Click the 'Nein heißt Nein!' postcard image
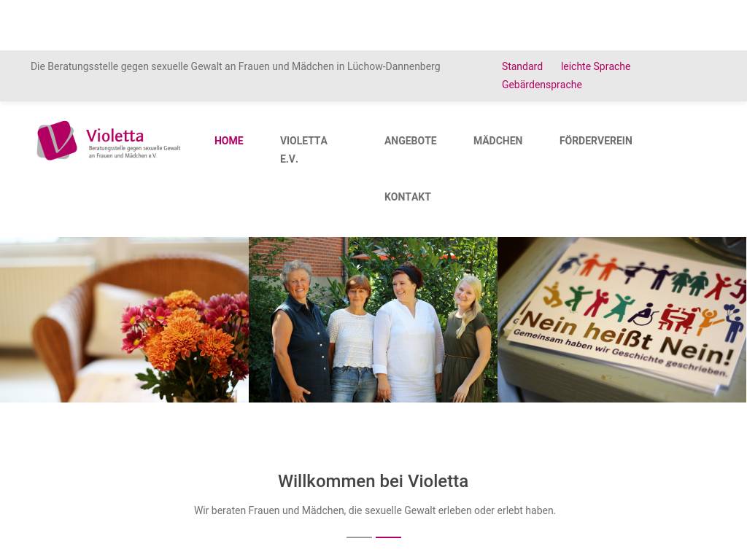Viewport: 747px width, 560px height. pyautogui.click(x=622, y=319)
